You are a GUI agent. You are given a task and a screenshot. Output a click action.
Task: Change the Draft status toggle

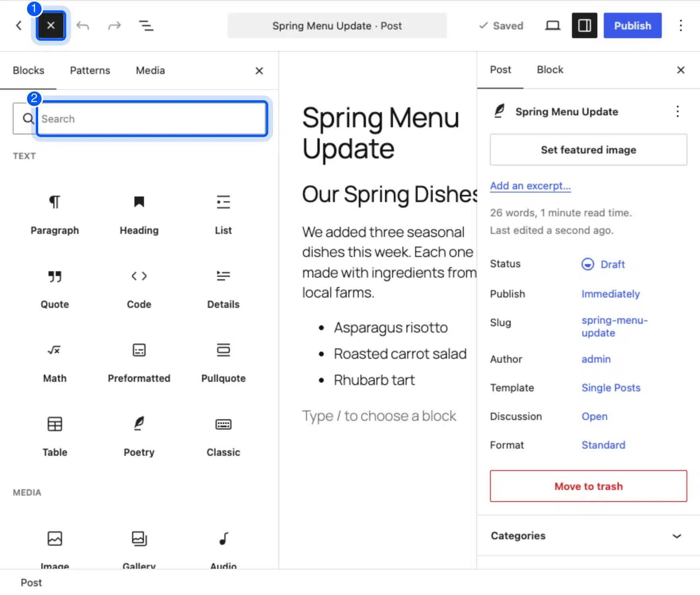point(603,264)
